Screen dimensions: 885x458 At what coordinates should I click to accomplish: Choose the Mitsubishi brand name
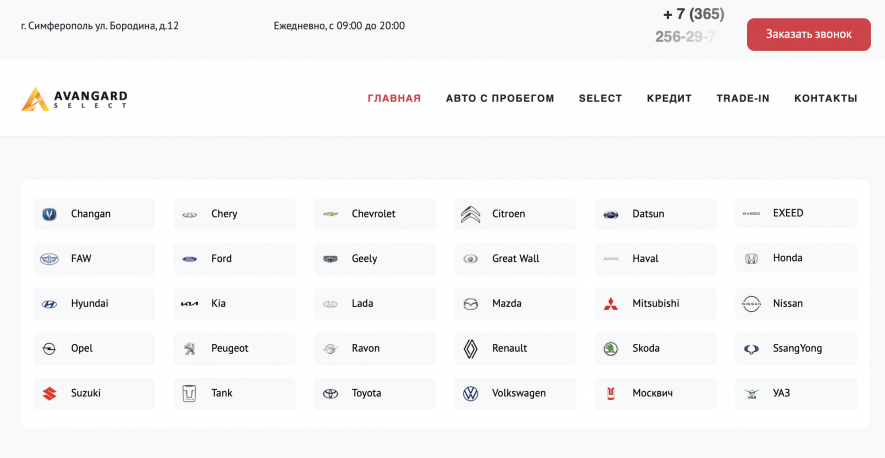(656, 303)
